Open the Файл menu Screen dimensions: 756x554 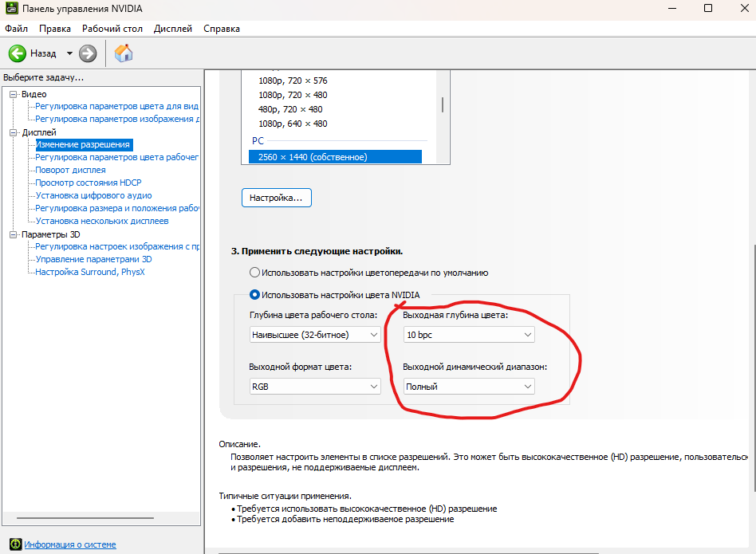[x=17, y=29]
